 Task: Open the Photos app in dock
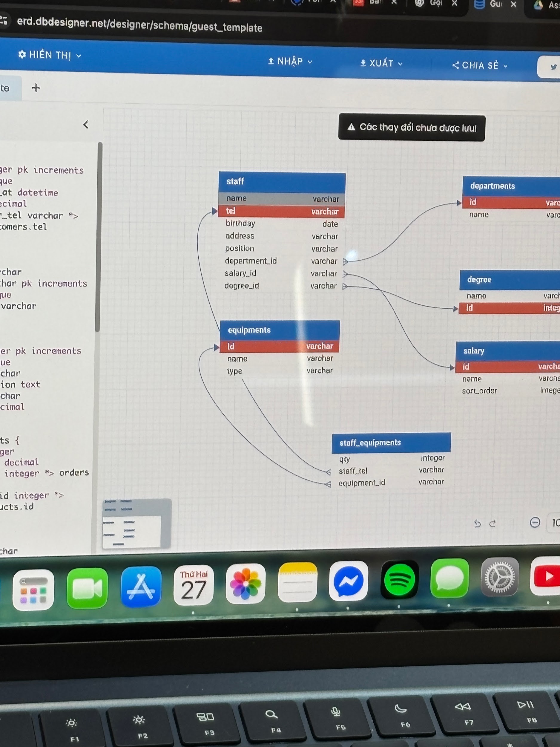(x=246, y=584)
